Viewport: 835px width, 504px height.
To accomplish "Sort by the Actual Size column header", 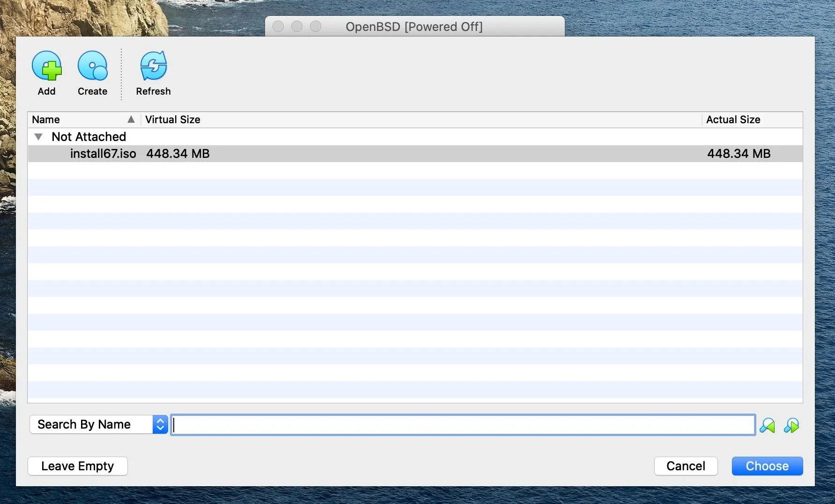I will pos(752,119).
